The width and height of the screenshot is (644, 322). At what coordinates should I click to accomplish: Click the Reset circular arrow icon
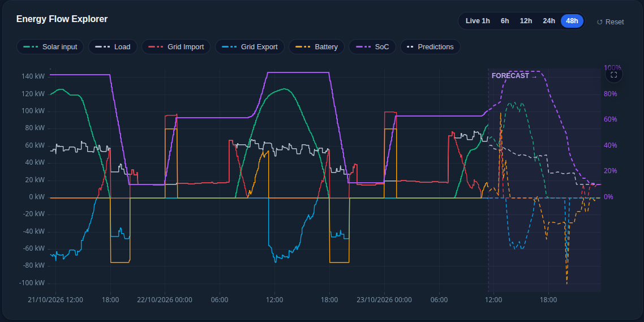[x=599, y=22]
